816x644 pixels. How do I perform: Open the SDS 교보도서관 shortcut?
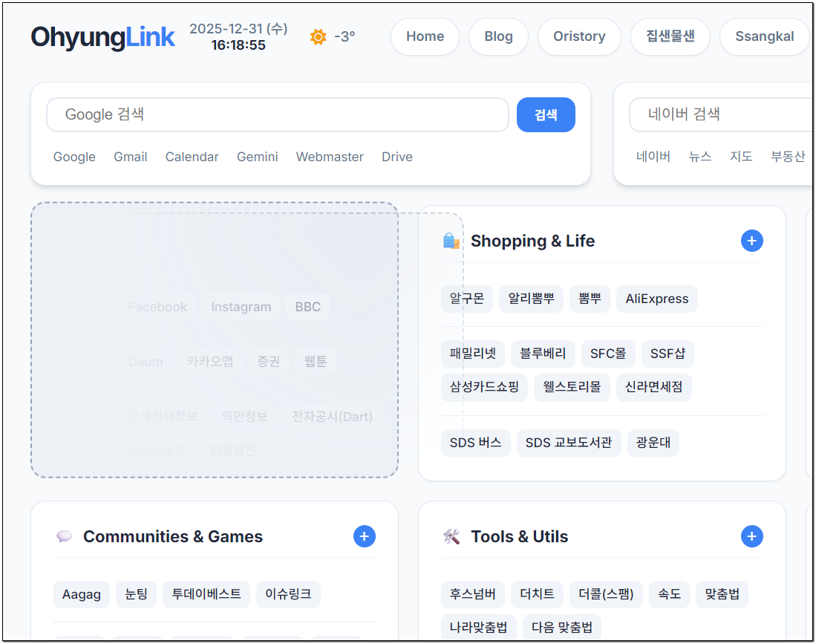(x=568, y=443)
